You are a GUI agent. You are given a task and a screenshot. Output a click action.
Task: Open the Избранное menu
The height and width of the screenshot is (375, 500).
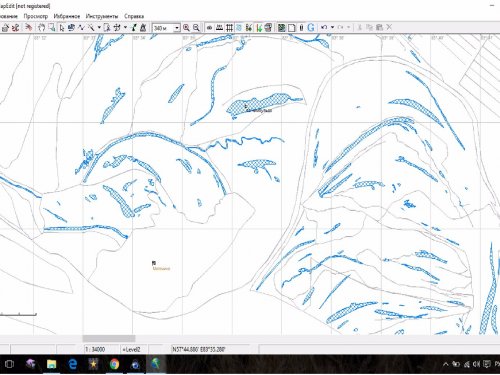pyautogui.click(x=67, y=16)
